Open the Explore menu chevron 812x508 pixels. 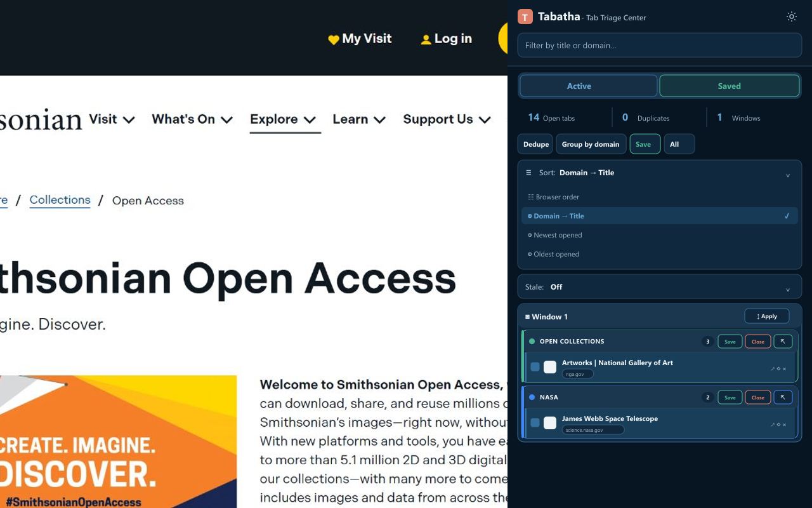(310, 120)
